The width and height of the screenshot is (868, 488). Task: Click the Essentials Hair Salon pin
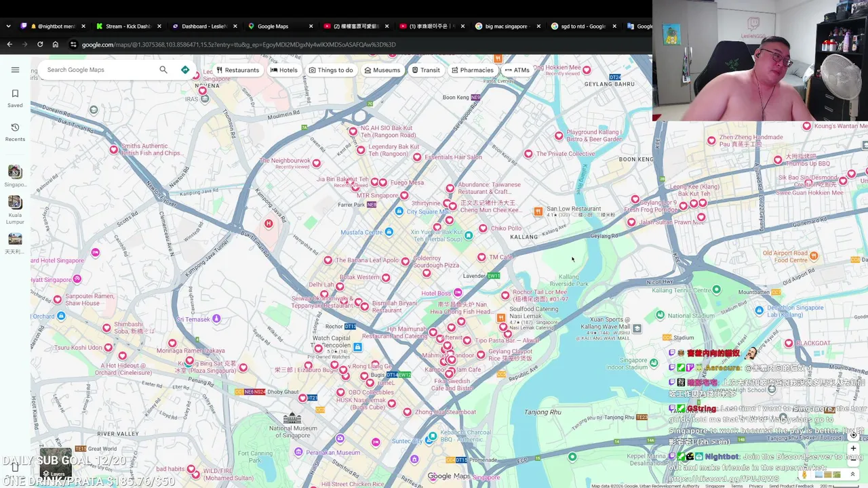click(417, 156)
